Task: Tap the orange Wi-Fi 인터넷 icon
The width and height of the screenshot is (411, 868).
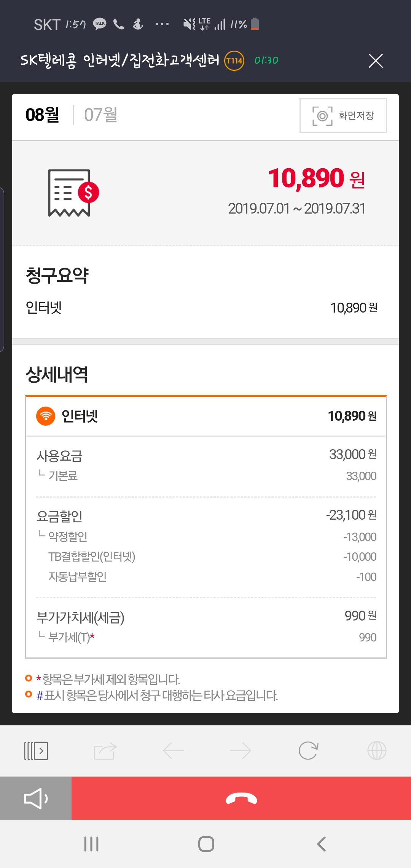Action: click(46, 416)
